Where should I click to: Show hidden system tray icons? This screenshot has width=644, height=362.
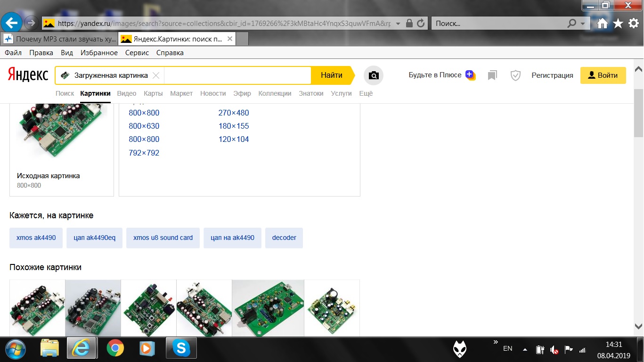[x=525, y=349]
